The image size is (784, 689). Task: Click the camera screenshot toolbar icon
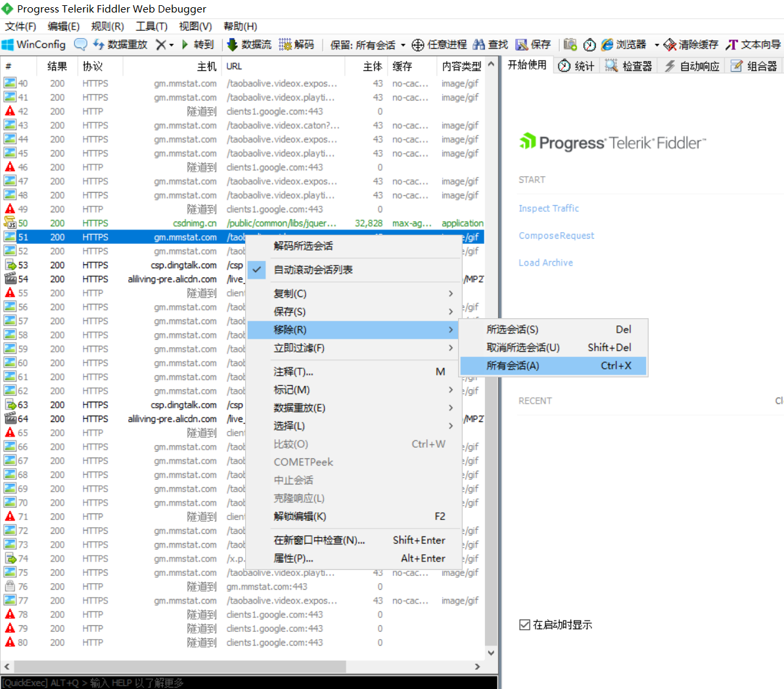pos(570,45)
